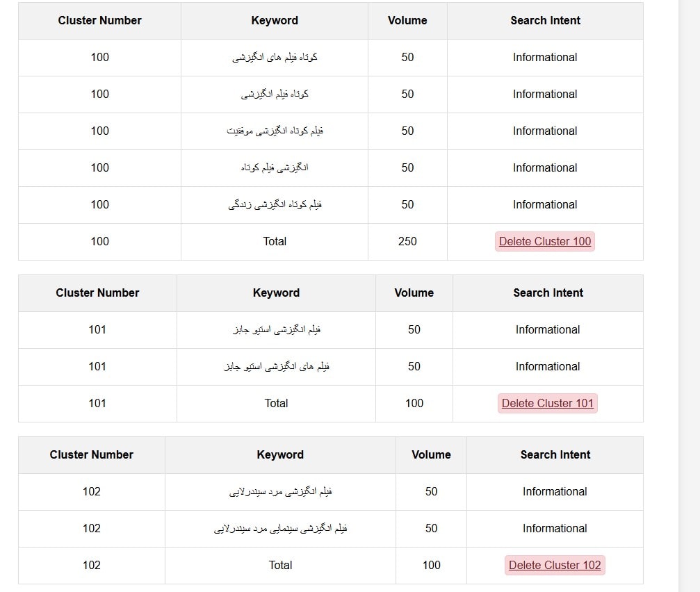The height and width of the screenshot is (592, 700).
Task: Select Search Intent header in cluster 101 table
Action: (548, 293)
